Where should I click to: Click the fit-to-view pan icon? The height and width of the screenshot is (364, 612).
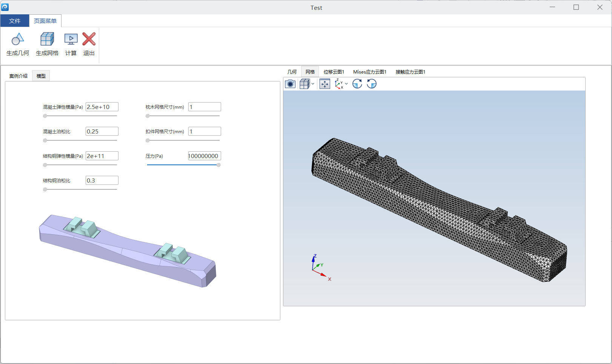(325, 84)
